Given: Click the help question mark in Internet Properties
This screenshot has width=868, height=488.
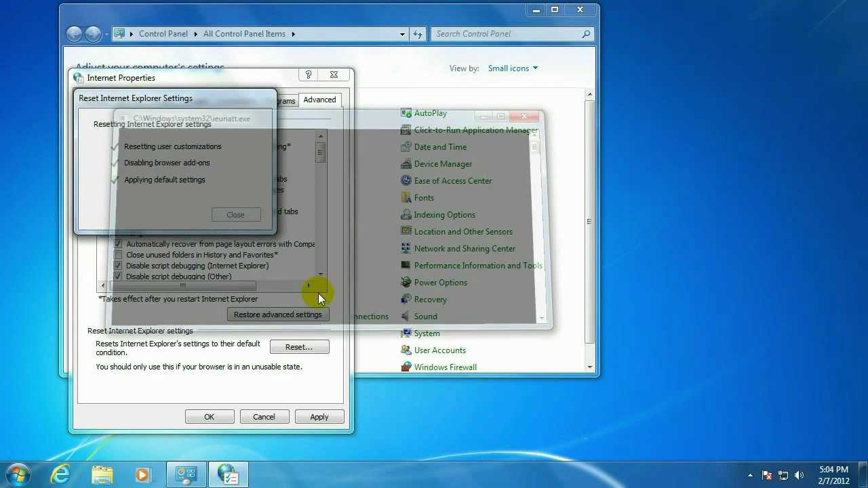Looking at the screenshot, I should (308, 75).
